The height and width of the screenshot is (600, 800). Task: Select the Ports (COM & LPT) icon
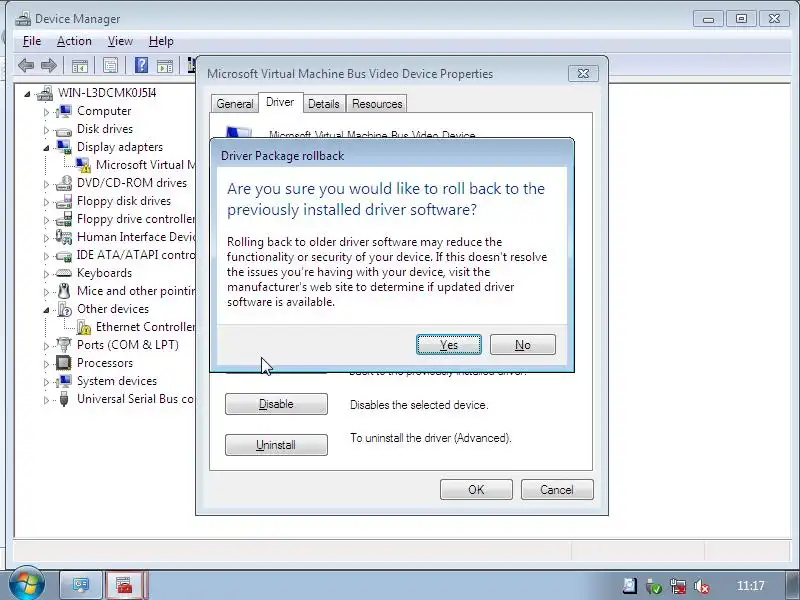click(64, 345)
